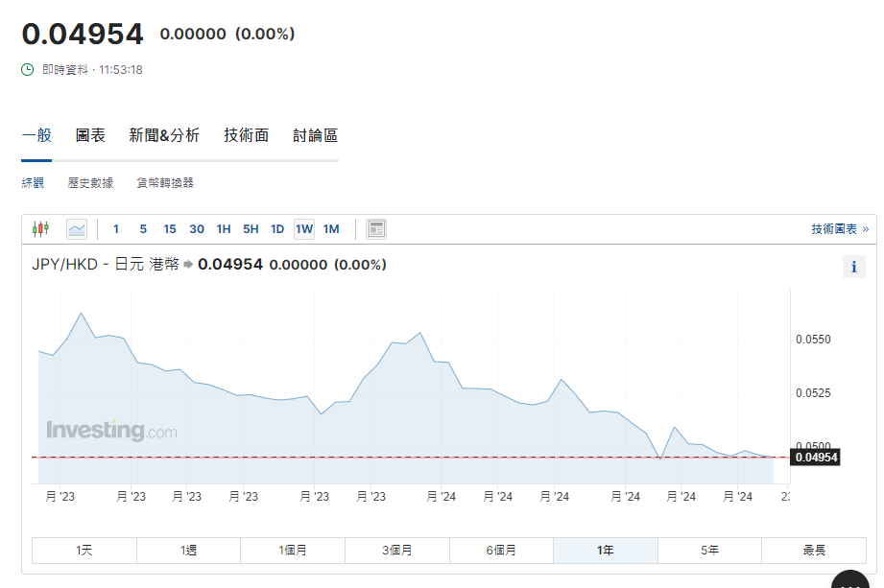Open the 貨幣轉換器 link

click(x=165, y=182)
